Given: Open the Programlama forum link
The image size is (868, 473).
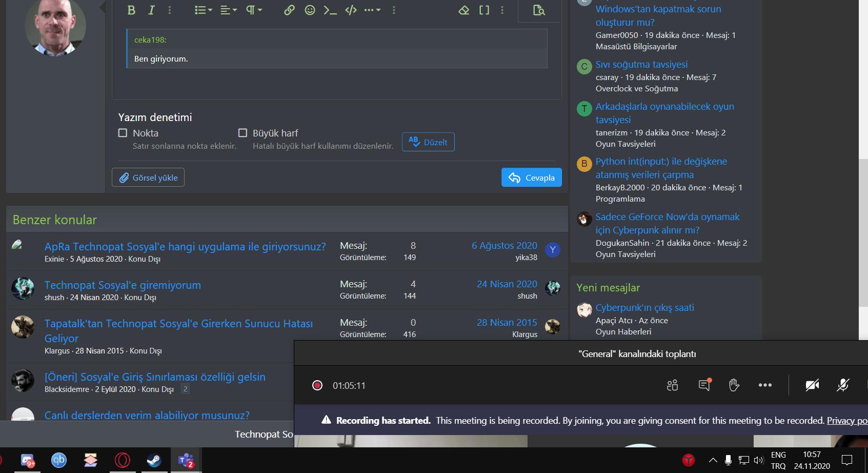Looking at the screenshot, I should (x=620, y=199).
